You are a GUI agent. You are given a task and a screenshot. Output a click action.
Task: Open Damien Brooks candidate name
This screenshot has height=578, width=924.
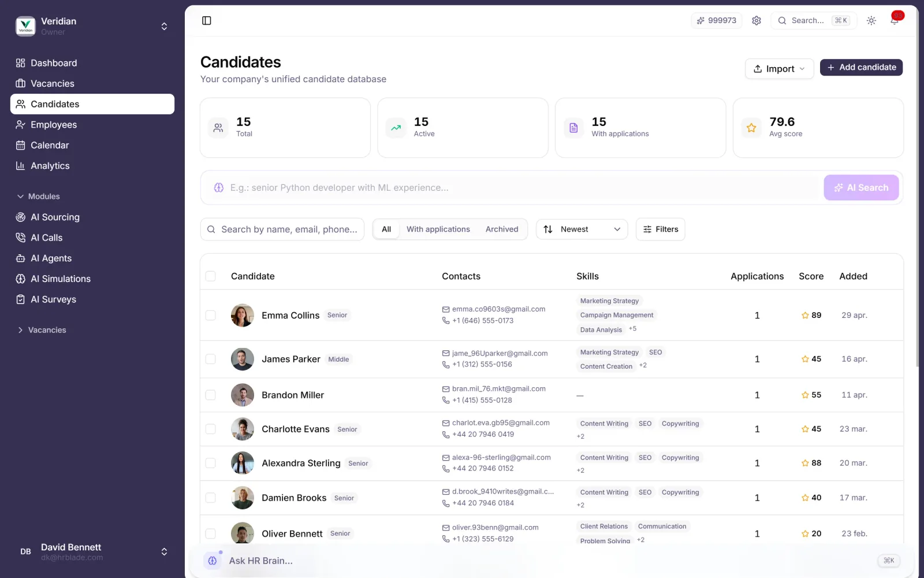pyautogui.click(x=294, y=498)
